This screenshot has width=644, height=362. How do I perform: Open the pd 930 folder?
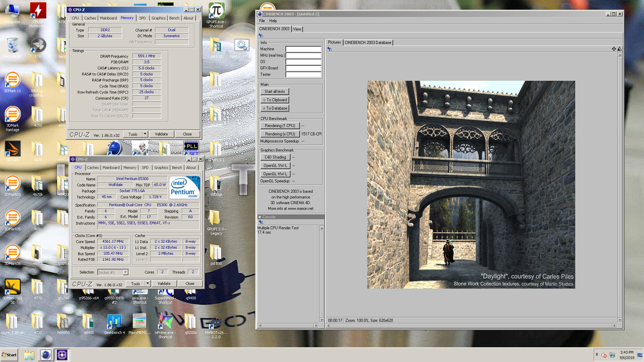pos(216,48)
